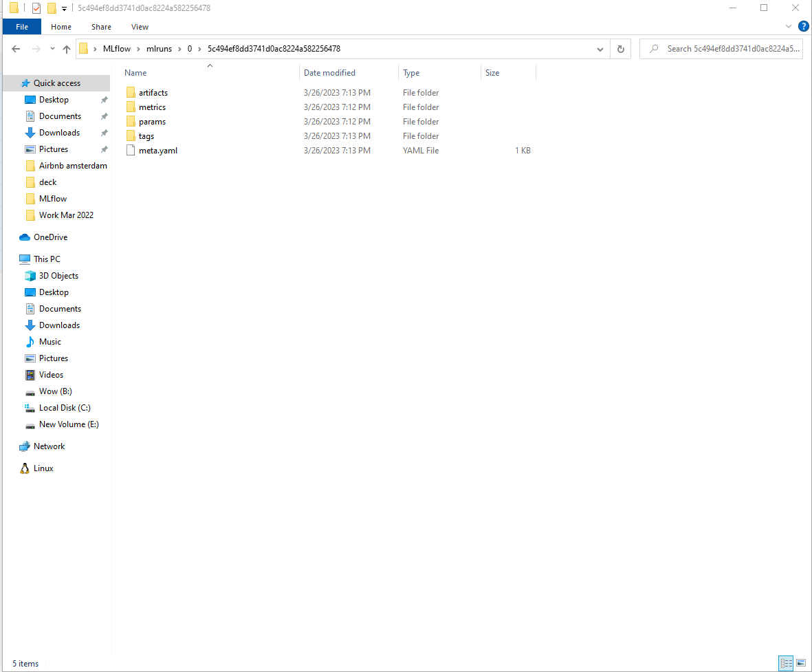Click New Folder icon in quick access toolbar
The height and width of the screenshot is (672, 812).
coord(52,8)
